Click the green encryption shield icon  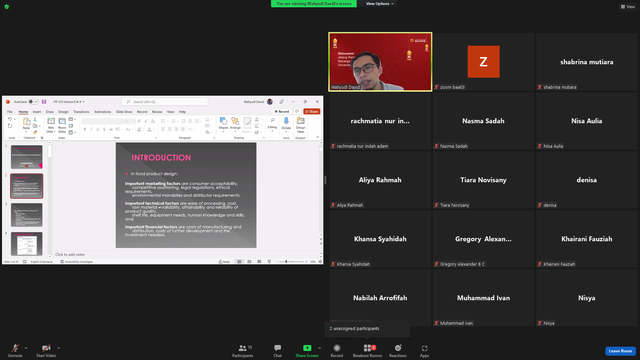click(x=7, y=7)
